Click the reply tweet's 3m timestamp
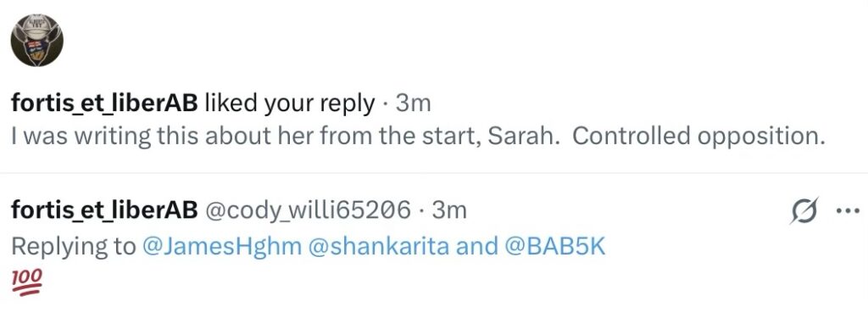The height and width of the screenshot is (313, 868). [449, 210]
